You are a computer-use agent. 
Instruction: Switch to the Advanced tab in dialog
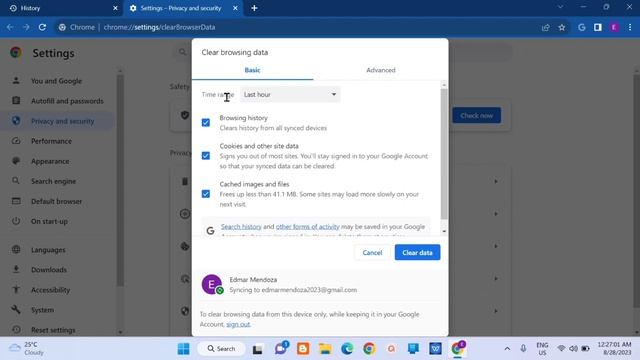[x=380, y=70]
